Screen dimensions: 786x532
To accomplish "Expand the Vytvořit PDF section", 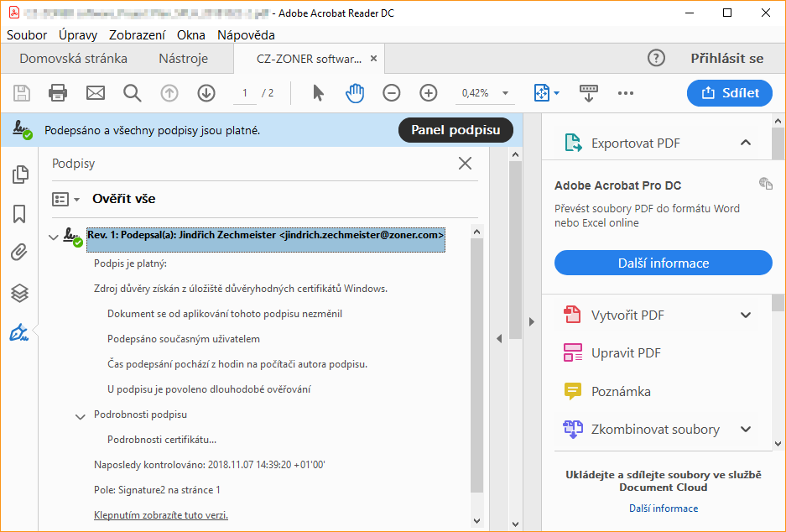I will (x=746, y=315).
